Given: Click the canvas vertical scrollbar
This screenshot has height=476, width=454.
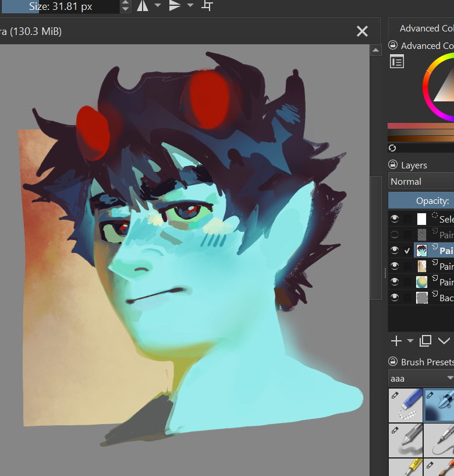Looking at the screenshot, I should point(376,238).
